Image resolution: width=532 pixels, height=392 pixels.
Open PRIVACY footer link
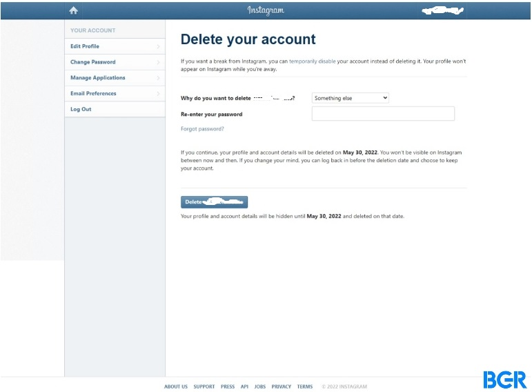tap(282, 386)
